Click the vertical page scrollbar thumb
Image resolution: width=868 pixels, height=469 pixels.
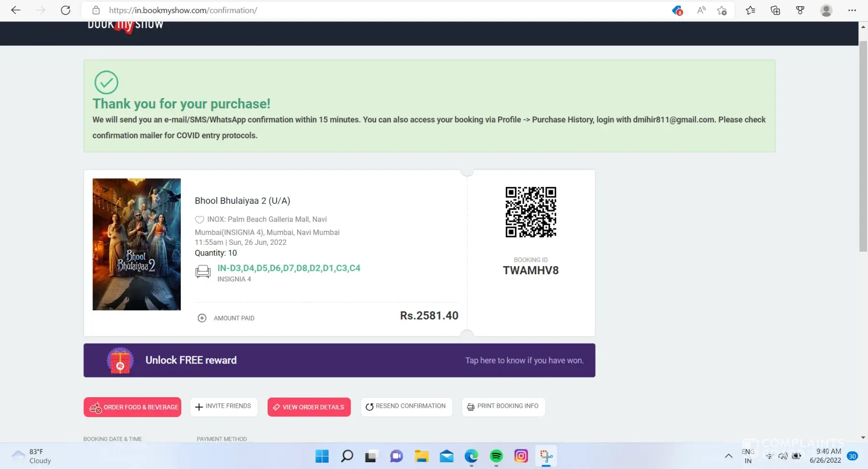[x=863, y=146]
